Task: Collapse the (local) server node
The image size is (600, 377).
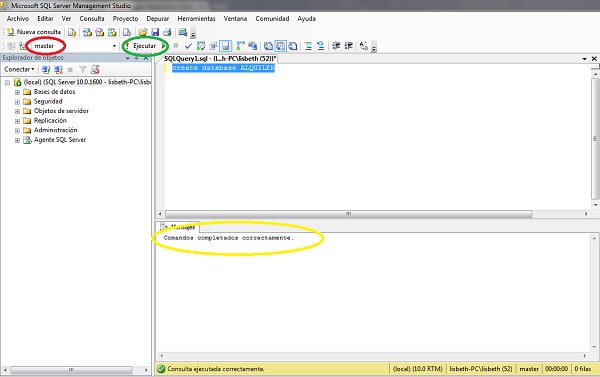Action: pyautogui.click(x=7, y=82)
